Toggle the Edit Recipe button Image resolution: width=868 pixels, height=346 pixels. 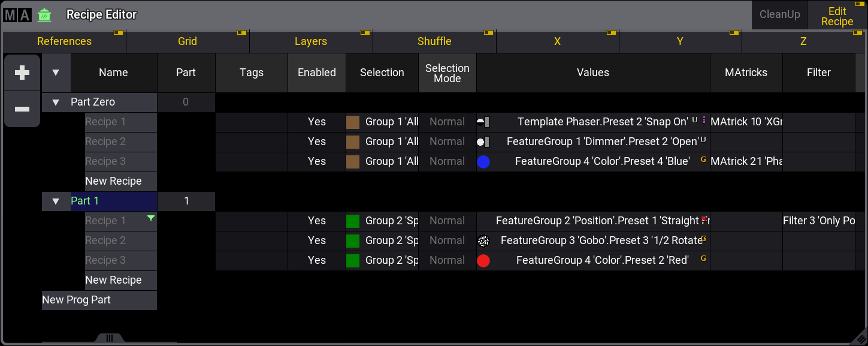pos(837,16)
